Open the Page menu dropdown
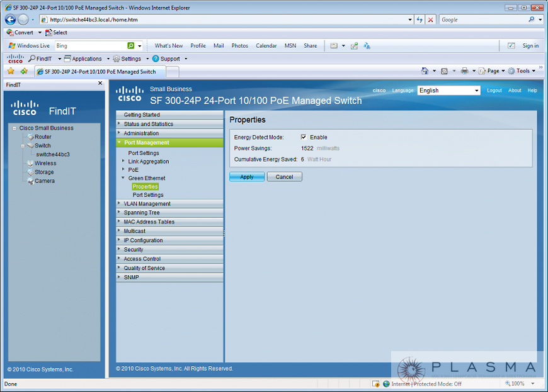 pyautogui.click(x=492, y=71)
